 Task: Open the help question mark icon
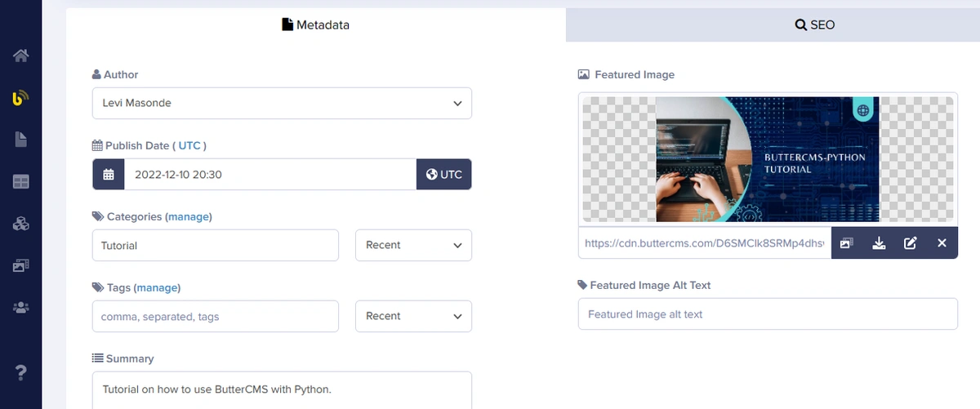click(x=21, y=372)
